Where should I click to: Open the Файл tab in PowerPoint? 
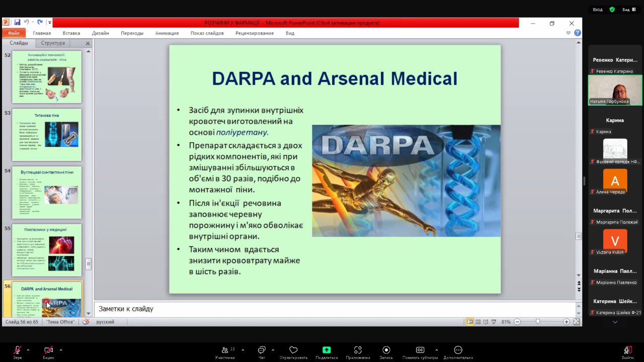click(x=14, y=33)
